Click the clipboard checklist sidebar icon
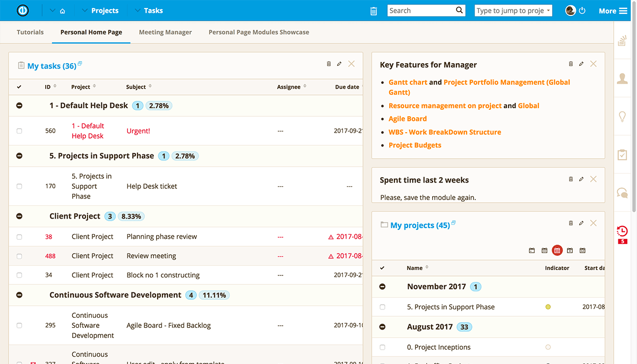 pos(622,155)
